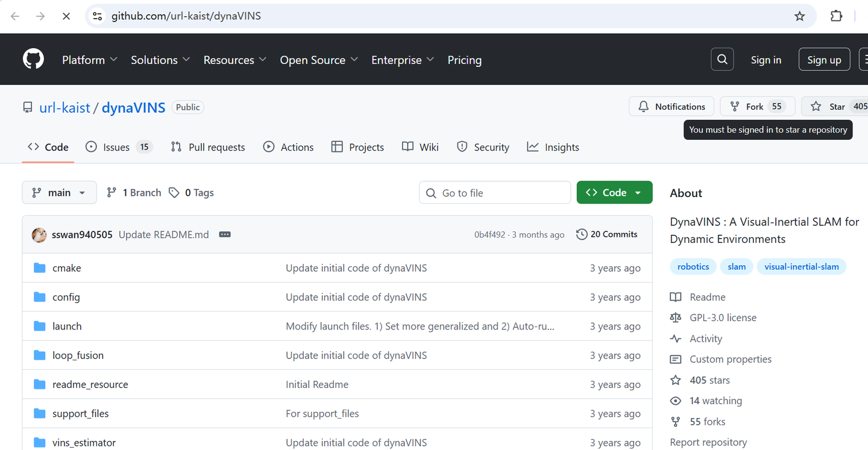This screenshot has height=450, width=868.
Task: Click the GitHub logo icon
Action: 34,60
